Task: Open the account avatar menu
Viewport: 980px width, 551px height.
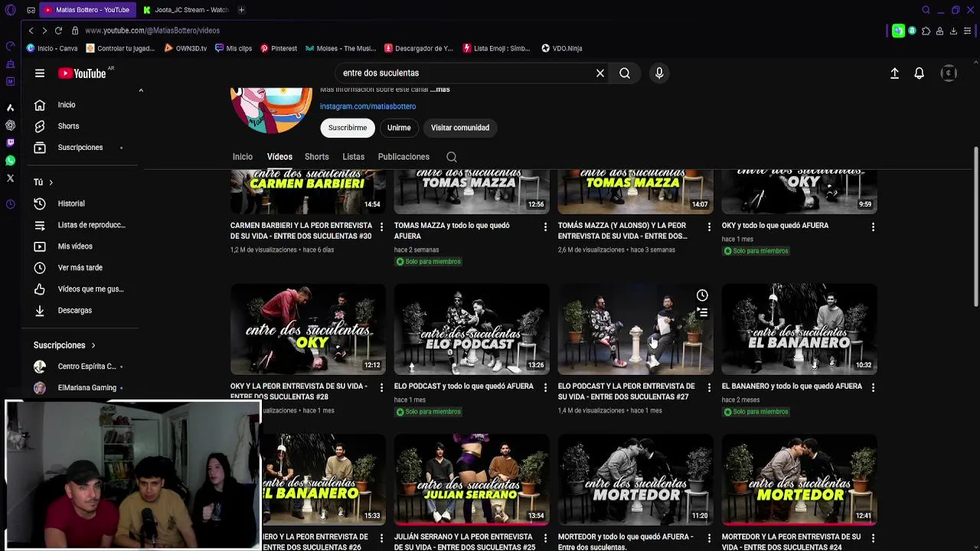Action: (949, 73)
